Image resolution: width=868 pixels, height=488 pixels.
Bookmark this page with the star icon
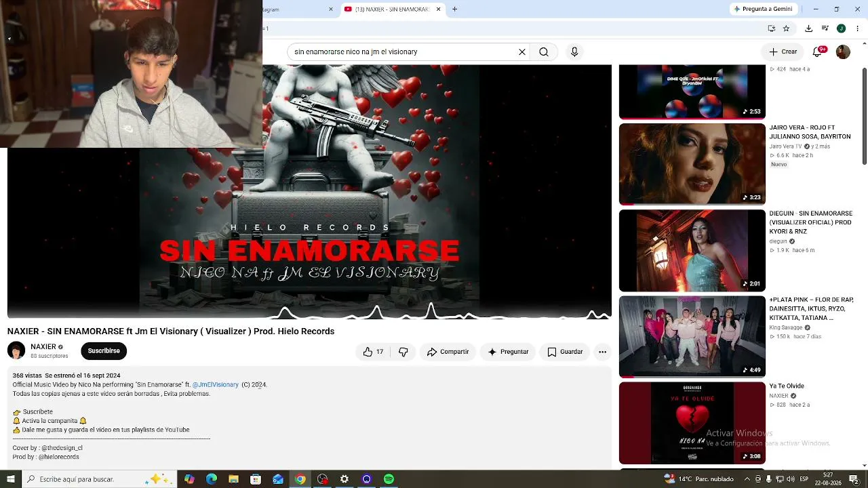coord(787,28)
